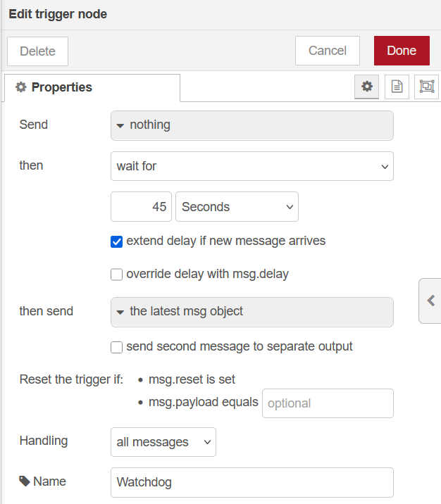Viewport: 441px width, 504px height.
Task: Open 'the latest msg object' type selector
Action: (251, 312)
